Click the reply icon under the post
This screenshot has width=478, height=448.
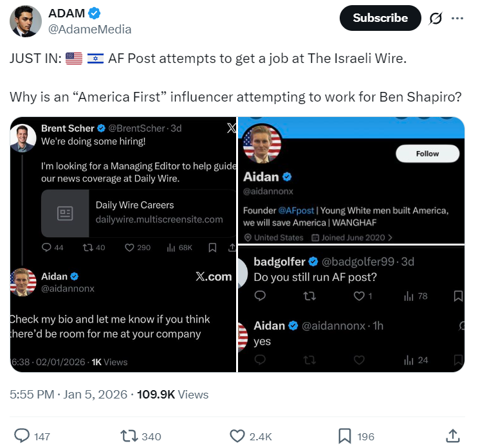click(x=22, y=436)
